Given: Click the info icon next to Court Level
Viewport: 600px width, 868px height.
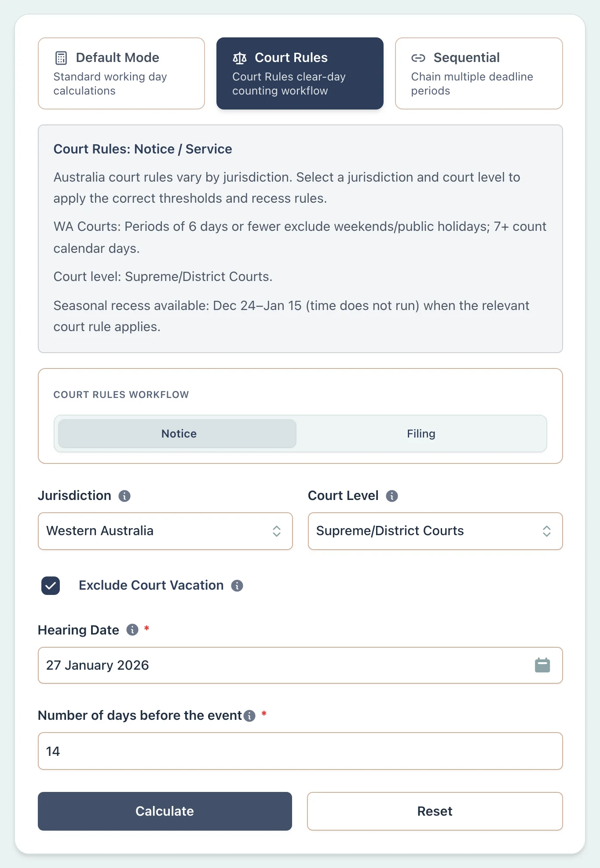Looking at the screenshot, I should (393, 496).
